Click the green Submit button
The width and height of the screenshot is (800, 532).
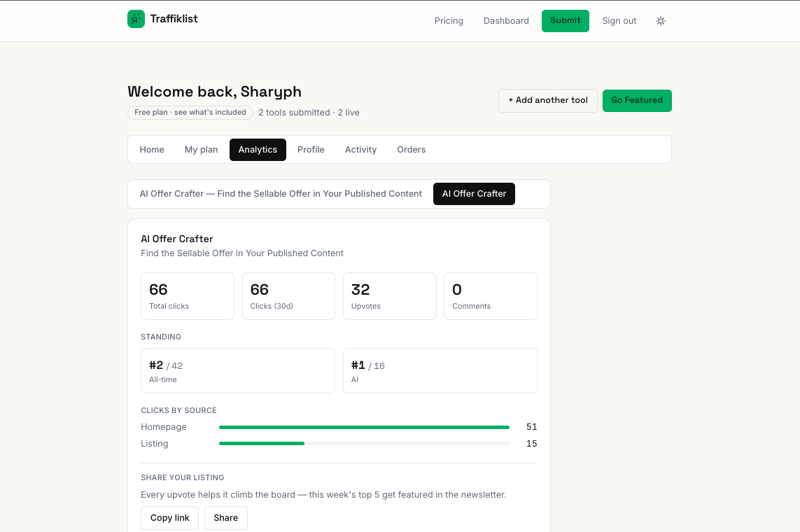coord(566,21)
